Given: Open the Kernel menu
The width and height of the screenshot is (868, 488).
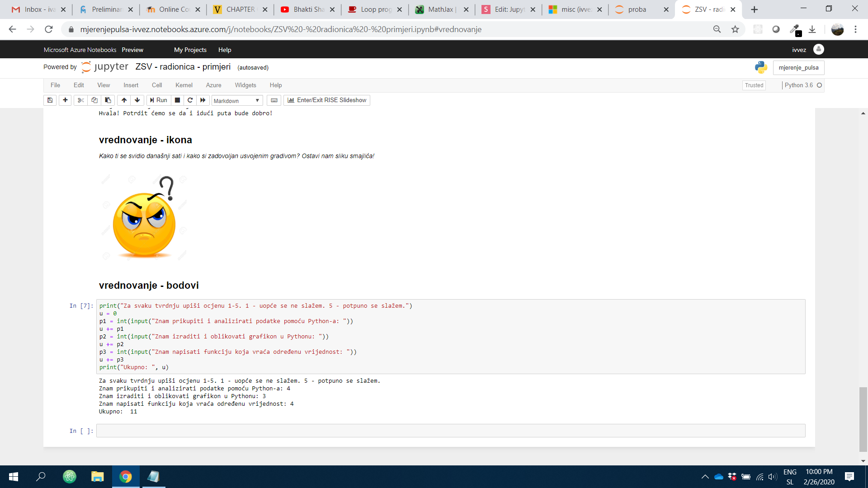Looking at the screenshot, I should (x=184, y=85).
